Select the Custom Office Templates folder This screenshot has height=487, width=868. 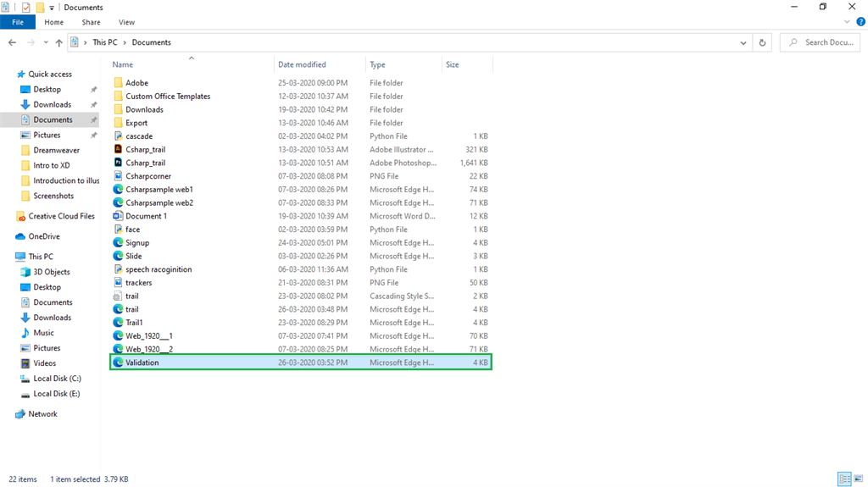click(x=168, y=97)
